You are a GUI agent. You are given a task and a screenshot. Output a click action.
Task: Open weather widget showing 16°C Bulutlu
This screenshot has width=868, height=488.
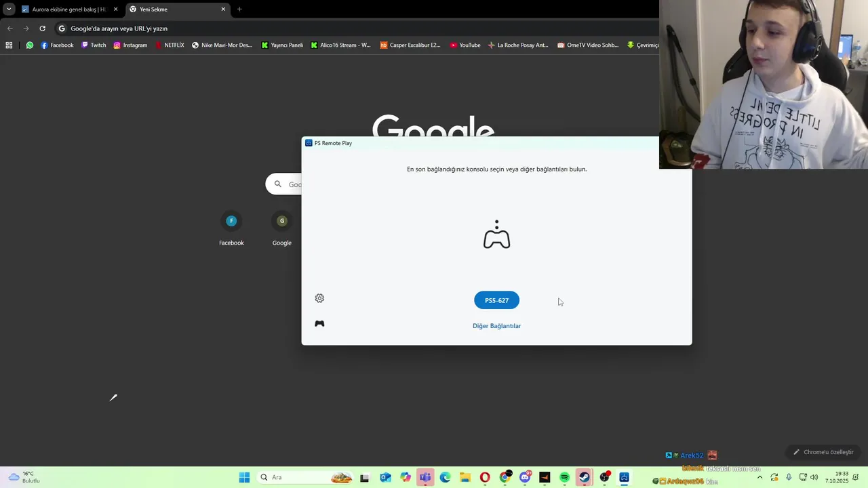[x=24, y=477]
